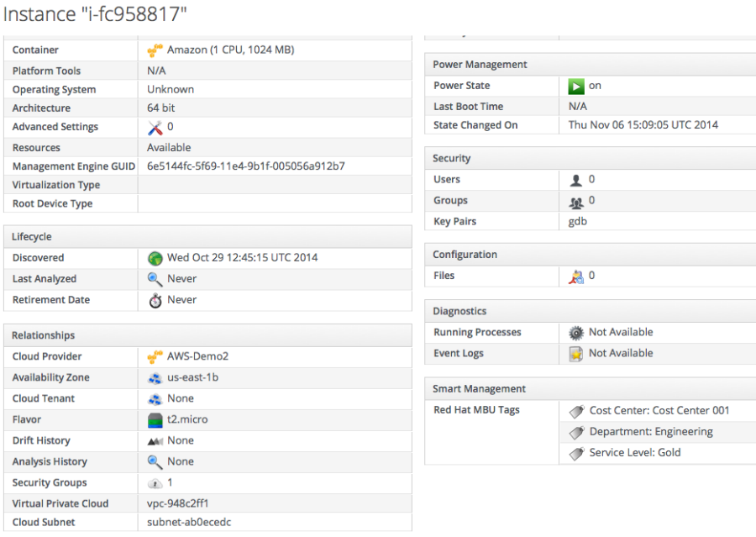This screenshot has width=756, height=537.
Task: Open the us-east-1b availability zone
Action: click(x=192, y=377)
